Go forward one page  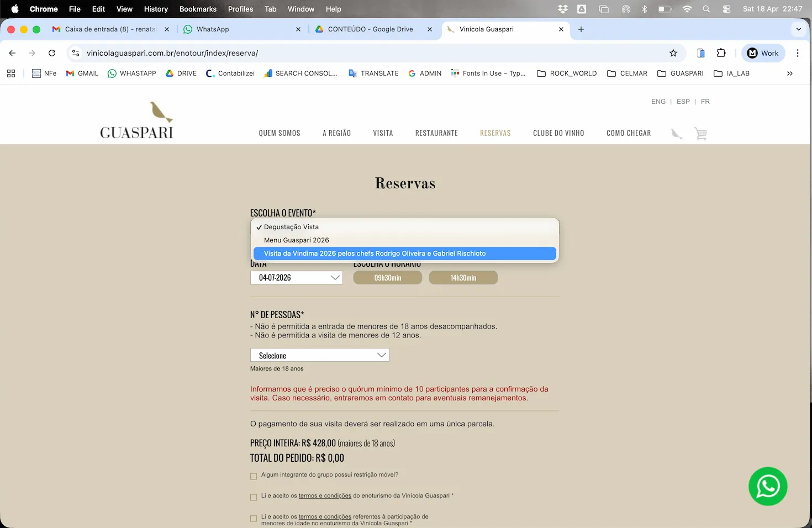coord(32,53)
